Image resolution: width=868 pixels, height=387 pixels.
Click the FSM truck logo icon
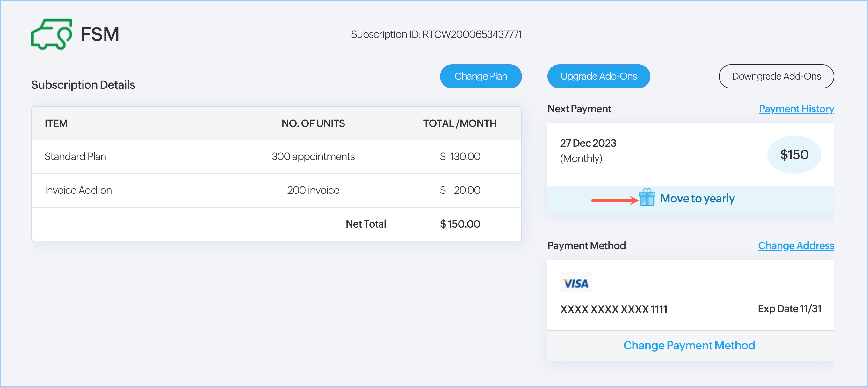[51, 34]
